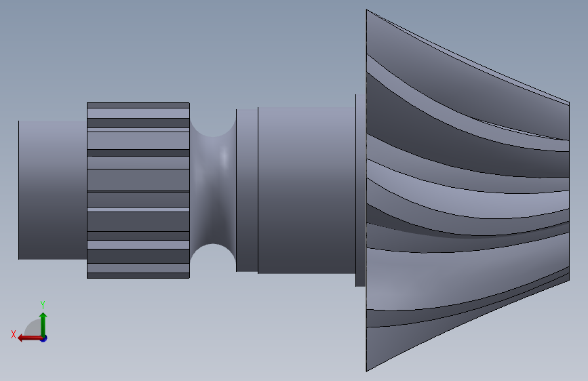Select the splined section of the shaft
588x381 pixels.
click(x=138, y=190)
